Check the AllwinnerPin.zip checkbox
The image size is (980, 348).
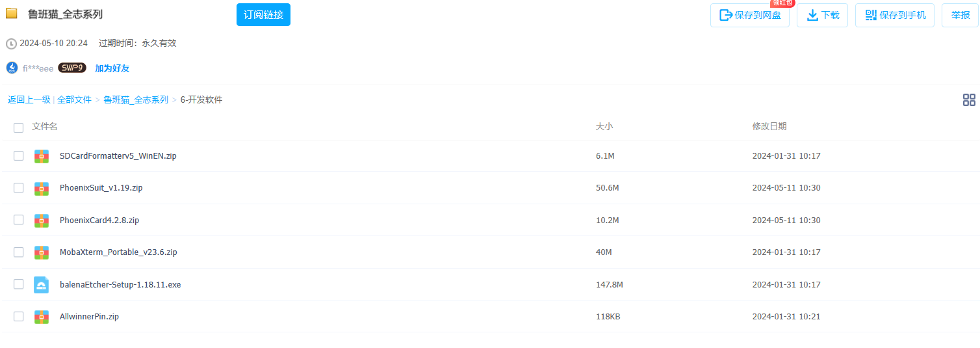click(x=19, y=317)
